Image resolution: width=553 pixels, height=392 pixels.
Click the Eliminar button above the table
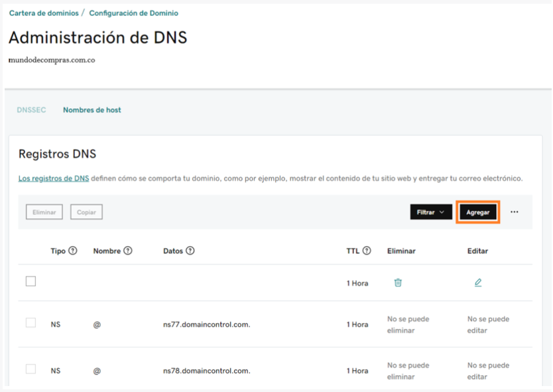click(44, 212)
